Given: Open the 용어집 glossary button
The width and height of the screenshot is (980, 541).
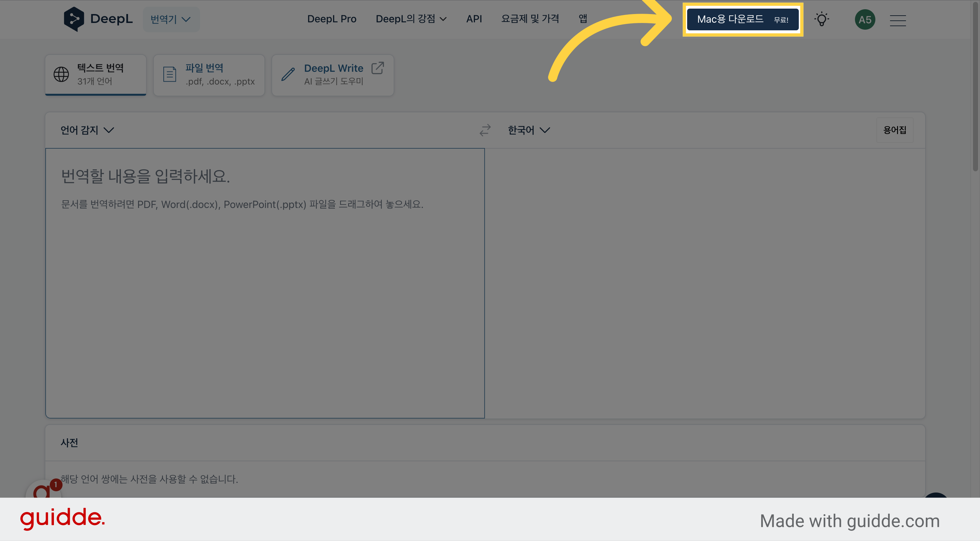Looking at the screenshot, I should pos(895,130).
